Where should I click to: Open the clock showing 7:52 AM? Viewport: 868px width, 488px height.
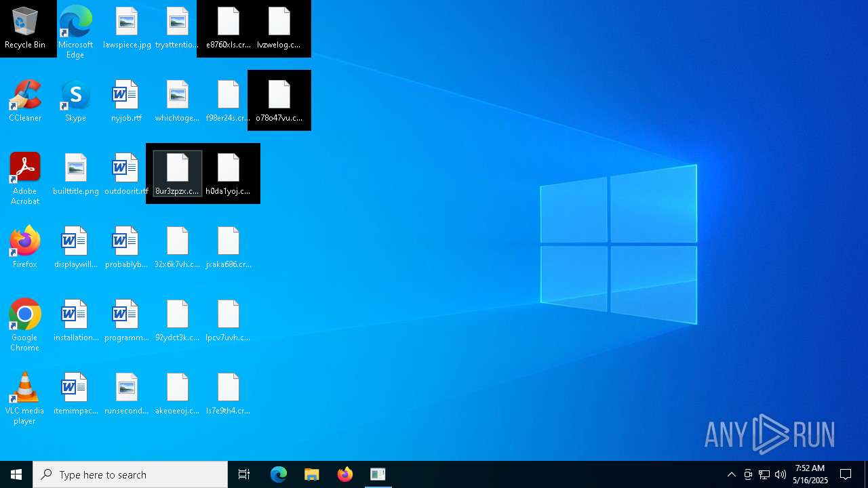tap(810, 474)
